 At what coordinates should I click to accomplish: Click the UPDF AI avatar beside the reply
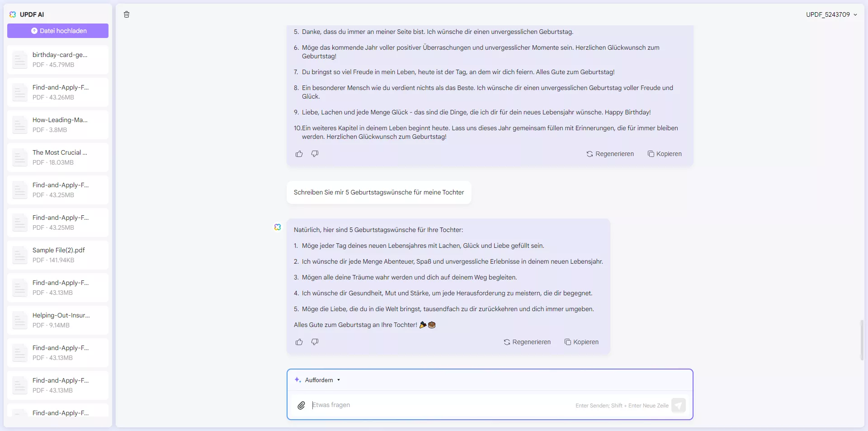point(278,227)
